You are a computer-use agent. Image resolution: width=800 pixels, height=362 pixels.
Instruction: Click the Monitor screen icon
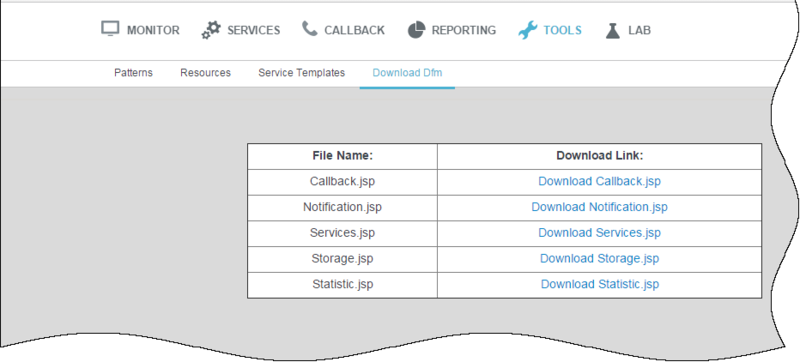tap(110, 29)
